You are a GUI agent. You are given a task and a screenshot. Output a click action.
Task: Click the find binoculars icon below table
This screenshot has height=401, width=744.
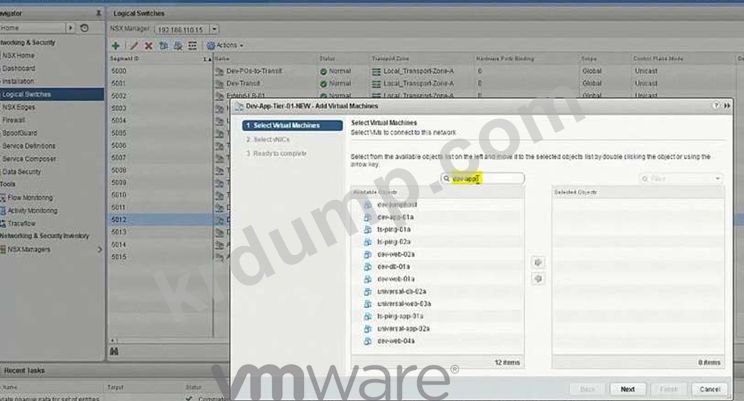point(114,352)
